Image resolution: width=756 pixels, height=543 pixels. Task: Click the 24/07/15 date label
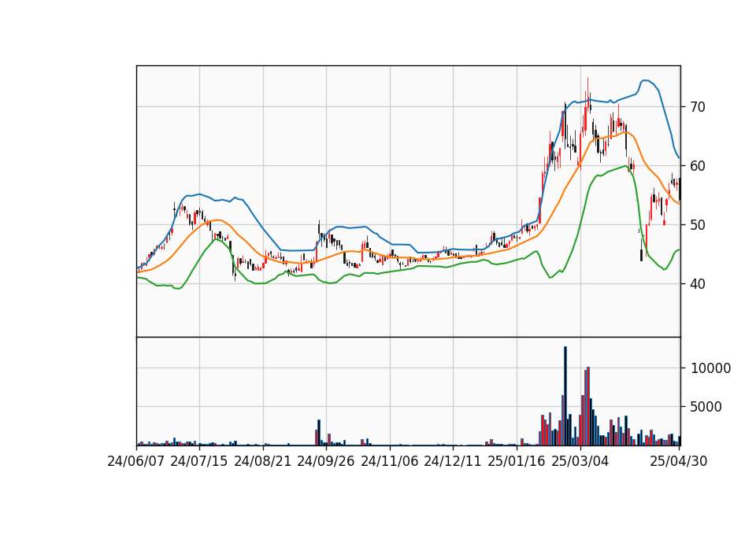tap(199, 461)
